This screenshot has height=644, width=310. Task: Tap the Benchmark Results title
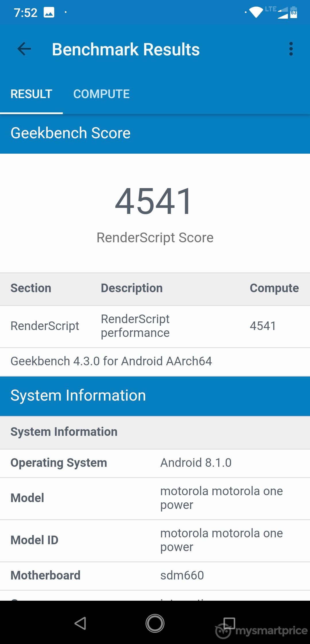(126, 49)
